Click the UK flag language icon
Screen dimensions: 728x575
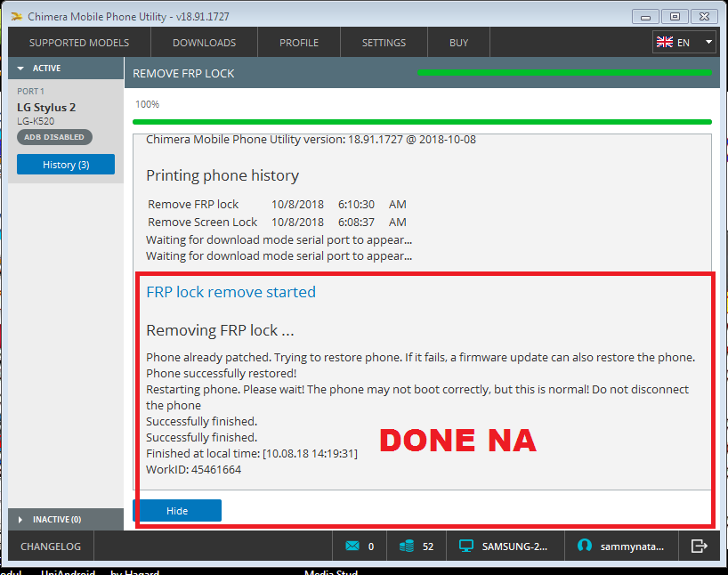[665, 42]
